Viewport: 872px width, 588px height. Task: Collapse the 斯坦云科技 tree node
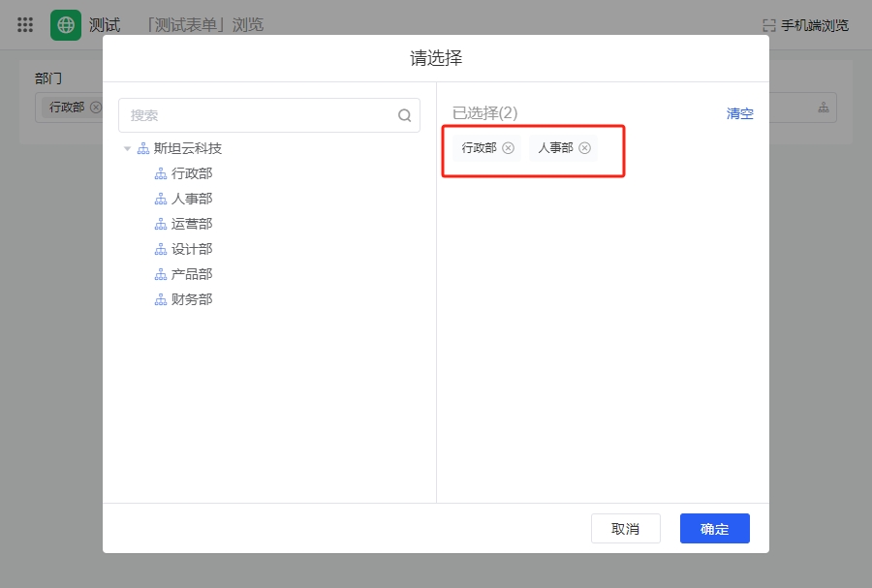[127, 148]
